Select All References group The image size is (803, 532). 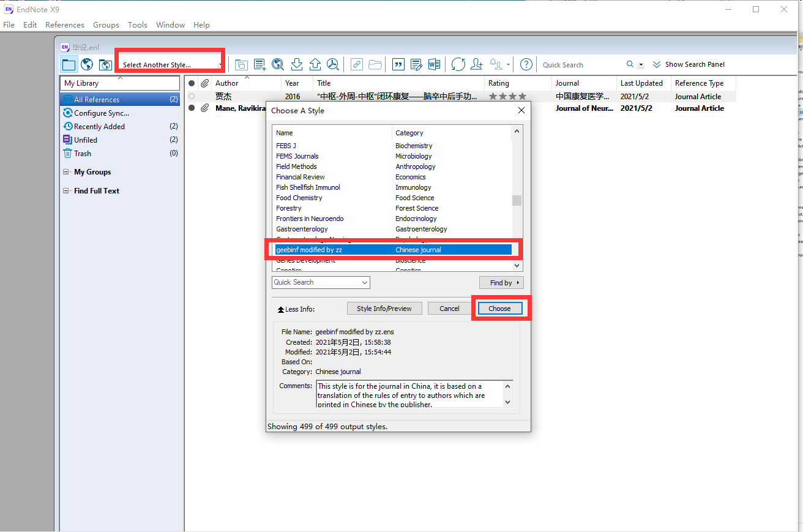click(x=120, y=100)
